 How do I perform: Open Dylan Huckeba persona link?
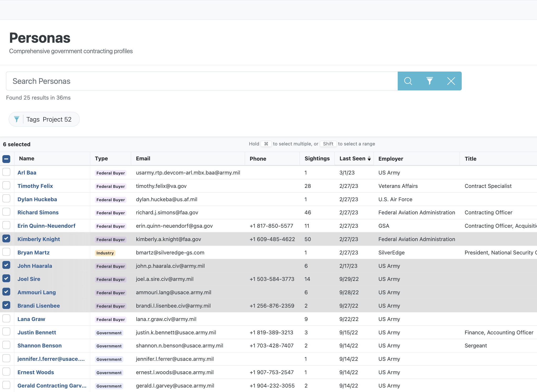(37, 199)
